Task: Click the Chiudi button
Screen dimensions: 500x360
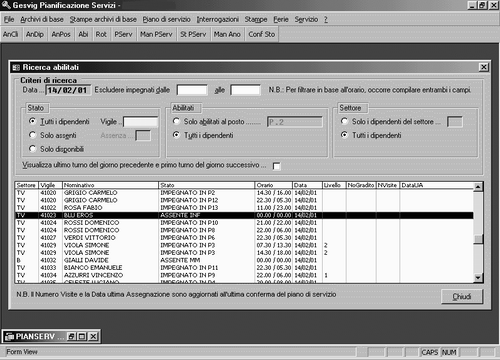Action: [462, 296]
